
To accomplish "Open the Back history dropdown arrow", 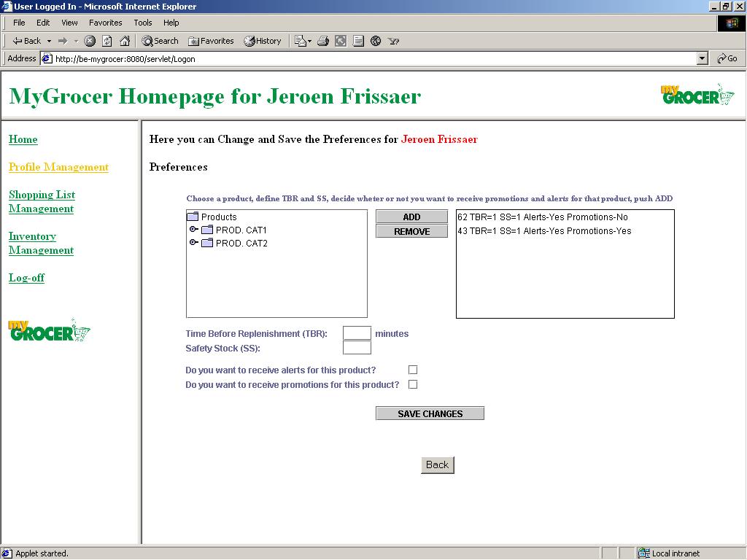I will 49,41.
